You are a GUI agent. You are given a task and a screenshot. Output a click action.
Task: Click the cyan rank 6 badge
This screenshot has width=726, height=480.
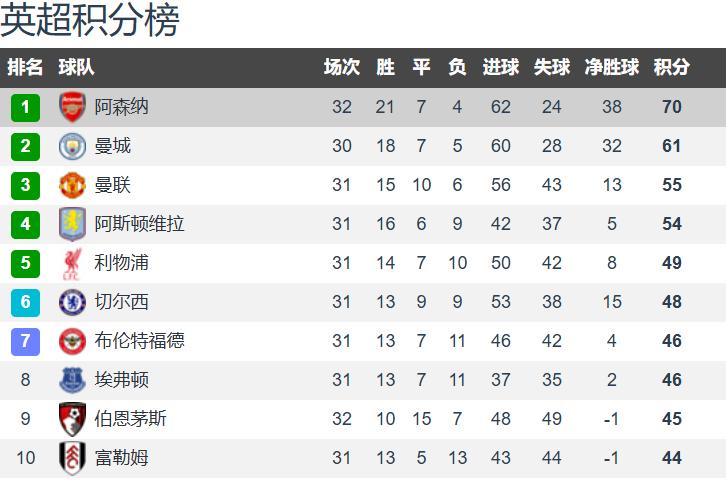coord(26,302)
